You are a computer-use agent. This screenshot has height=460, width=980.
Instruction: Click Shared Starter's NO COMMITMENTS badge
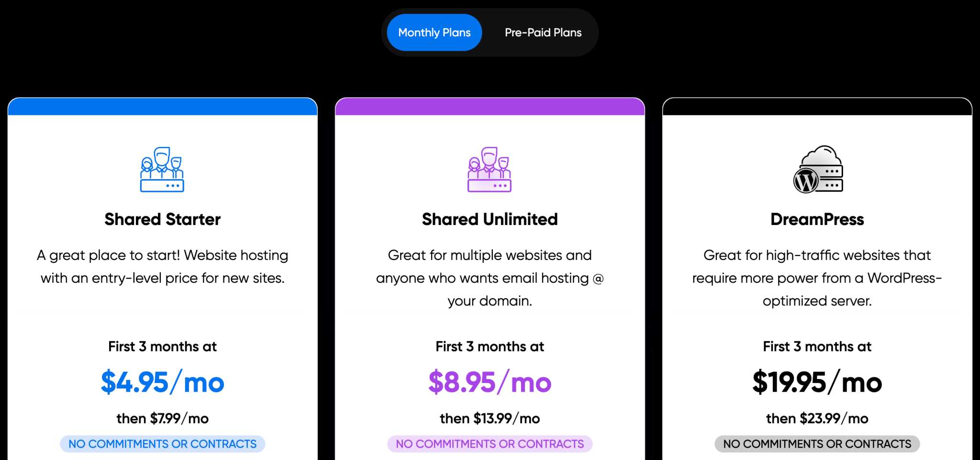(162, 443)
